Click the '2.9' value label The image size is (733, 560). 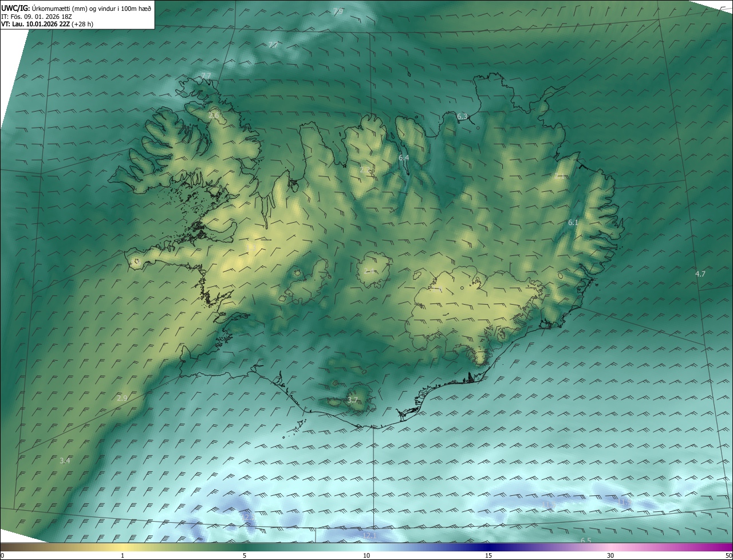[x=122, y=398]
